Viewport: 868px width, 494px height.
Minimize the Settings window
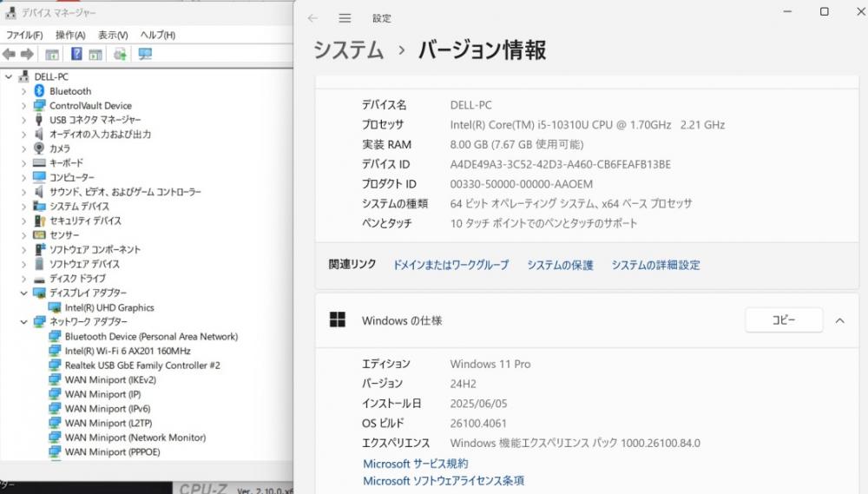click(787, 11)
